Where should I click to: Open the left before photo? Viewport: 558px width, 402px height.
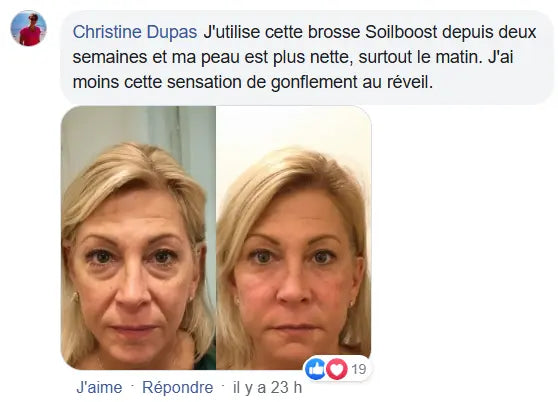click(x=138, y=238)
